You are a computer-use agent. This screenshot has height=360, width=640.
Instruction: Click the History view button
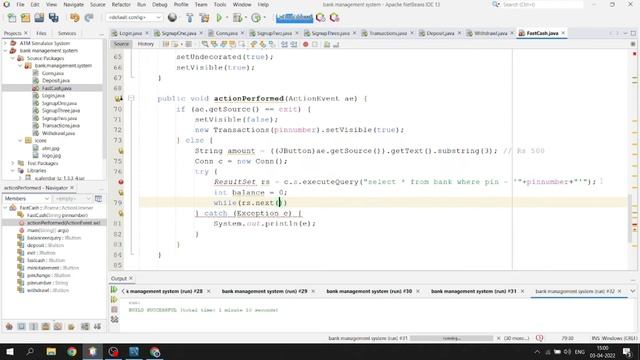(x=145, y=44)
